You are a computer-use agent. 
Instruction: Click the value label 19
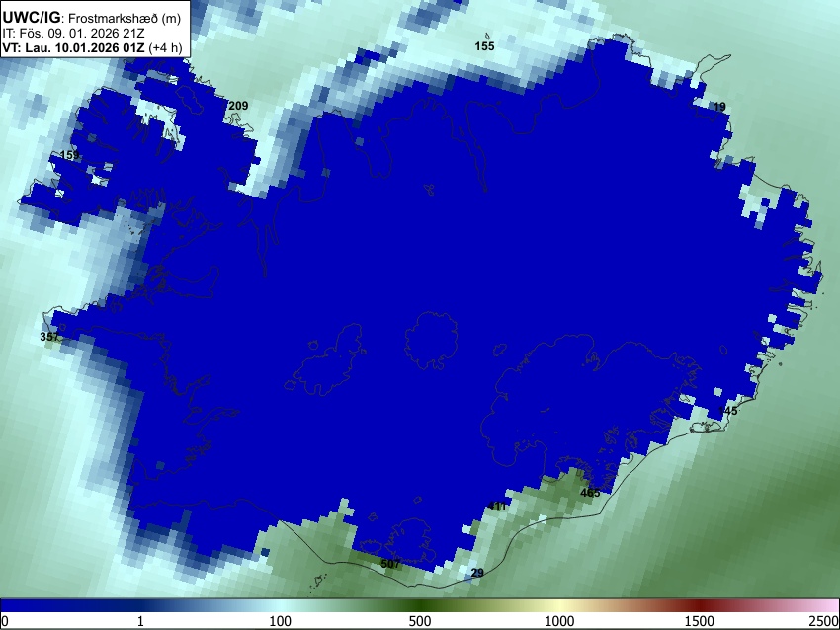tap(719, 107)
